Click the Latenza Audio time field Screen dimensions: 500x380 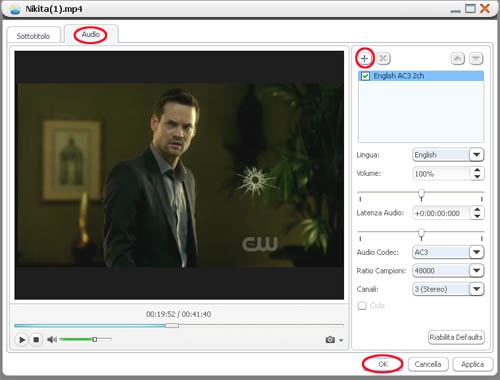coord(442,213)
